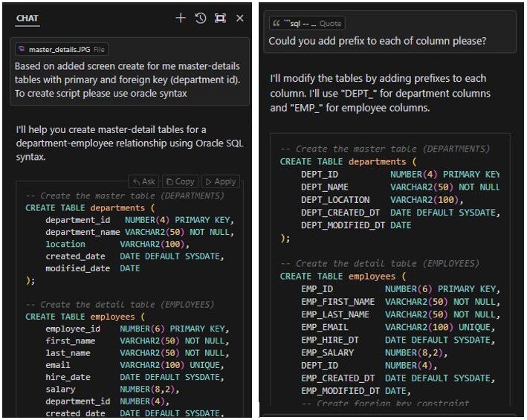Click 'EMP_LAST_NAME' column text
The width and height of the screenshot is (527, 420).
click(335, 315)
